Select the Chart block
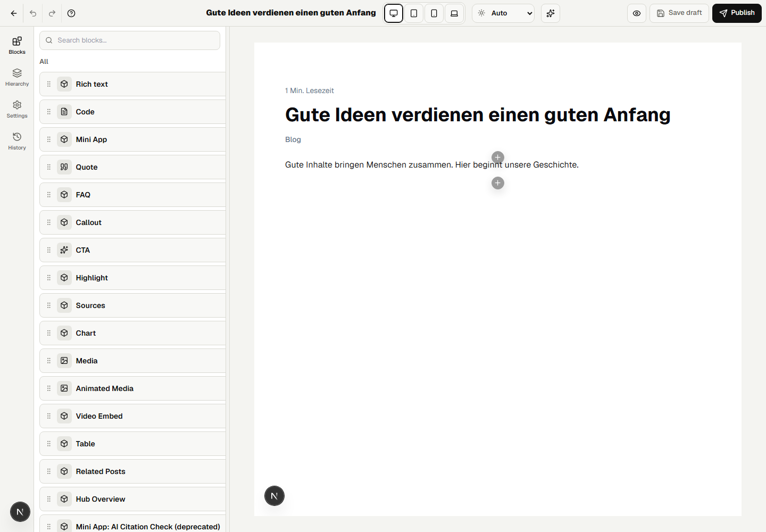 [x=133, y=333]
